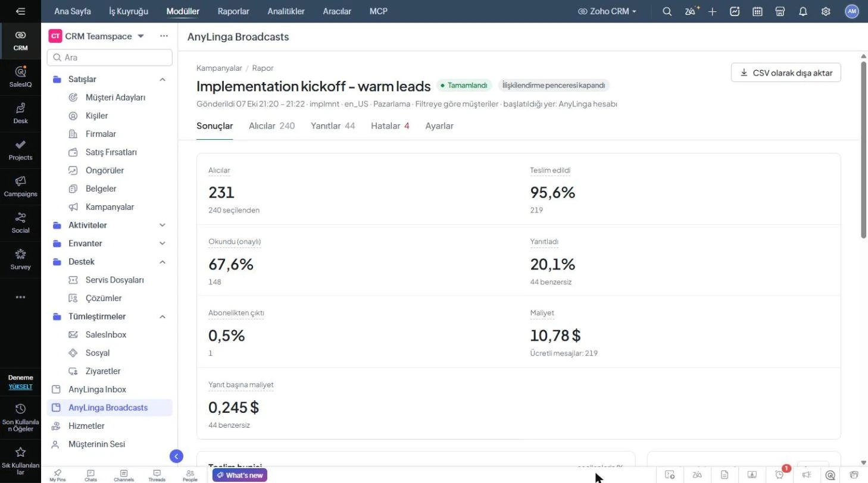The height and width of the screenshot is (483, 868).
Task: Collapse the Satışlar folder
Action: coord(163,79)
